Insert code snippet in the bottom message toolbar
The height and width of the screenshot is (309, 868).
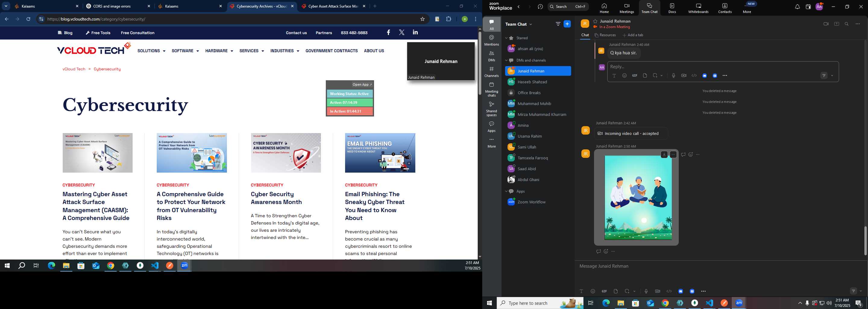(x=669, y=291)
